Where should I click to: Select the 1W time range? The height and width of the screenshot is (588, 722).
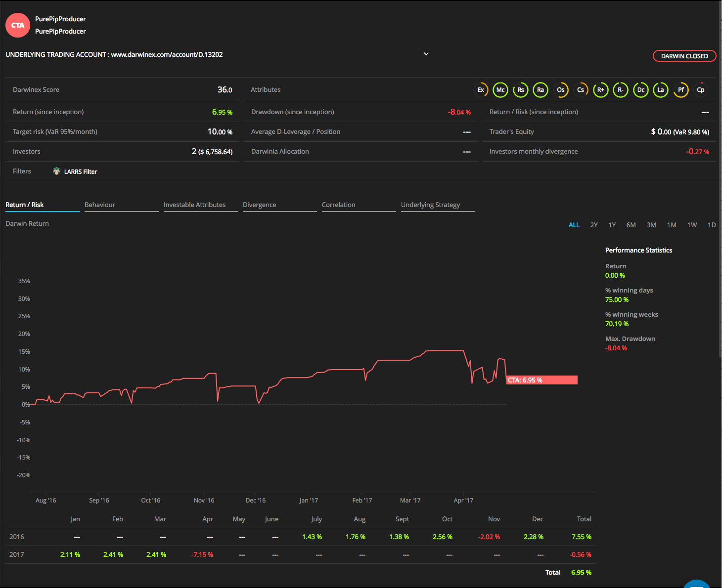click(692, 225)
